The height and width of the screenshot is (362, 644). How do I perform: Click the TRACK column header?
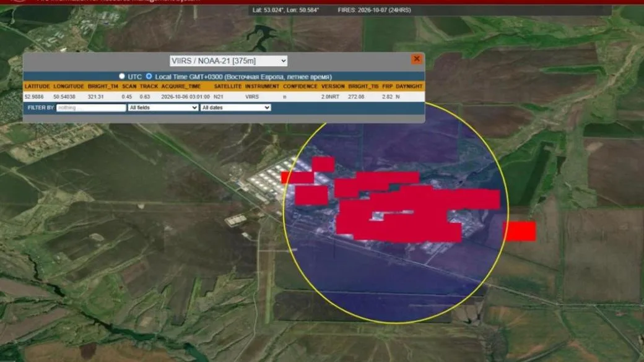click(149, 86)
